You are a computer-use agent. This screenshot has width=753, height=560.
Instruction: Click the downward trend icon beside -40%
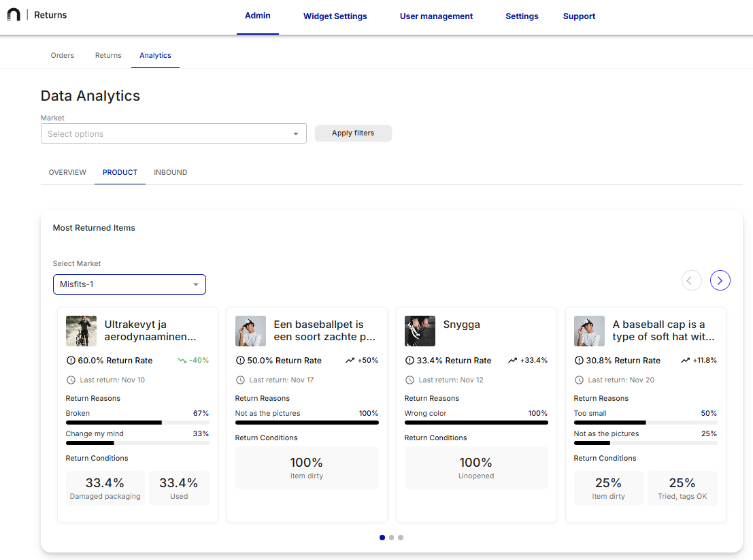pos(182,361)
